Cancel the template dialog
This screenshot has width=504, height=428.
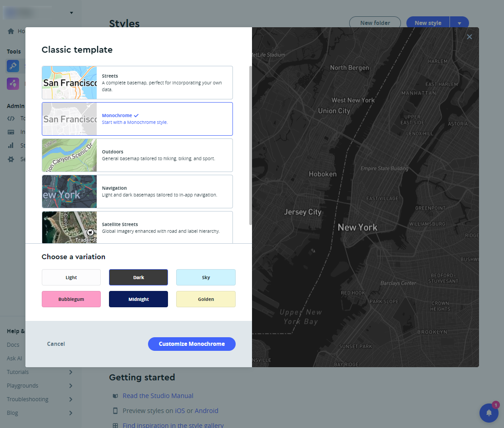click(x=56, y=344)
